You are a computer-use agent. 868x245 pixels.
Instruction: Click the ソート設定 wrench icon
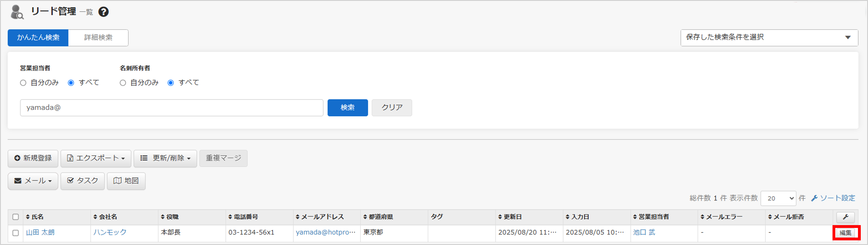coord(814,198)
